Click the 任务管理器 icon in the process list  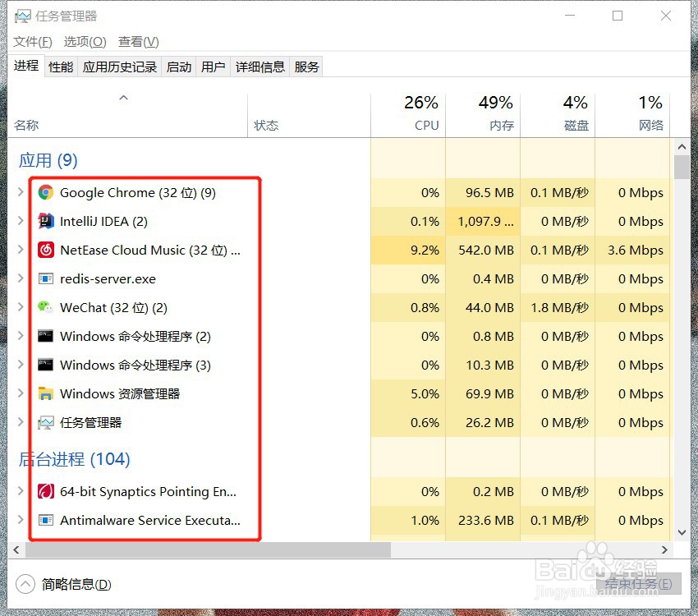47,422
